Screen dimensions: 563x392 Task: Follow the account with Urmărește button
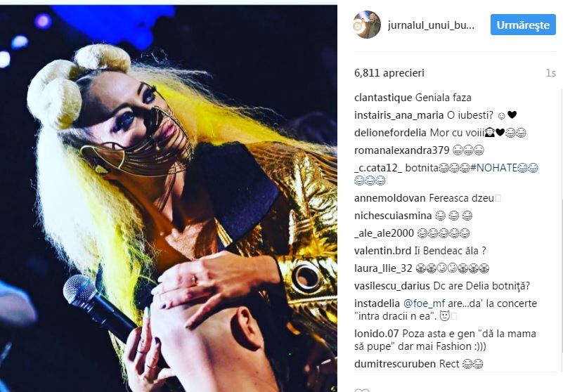click(x=523, y=25)
